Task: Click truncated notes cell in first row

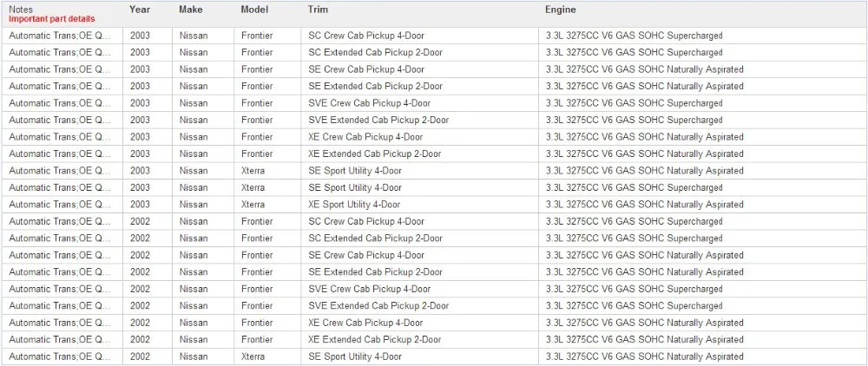Action: tap(62, 36)
